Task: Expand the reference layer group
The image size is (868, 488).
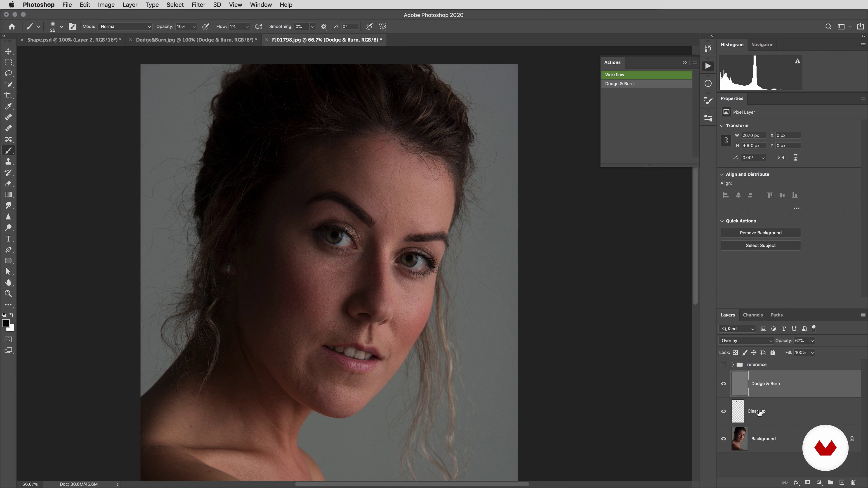Action: [733, 364]
